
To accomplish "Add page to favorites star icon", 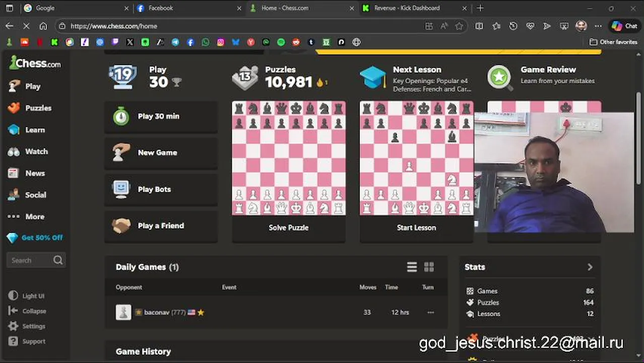I will (x=459, y=26).
